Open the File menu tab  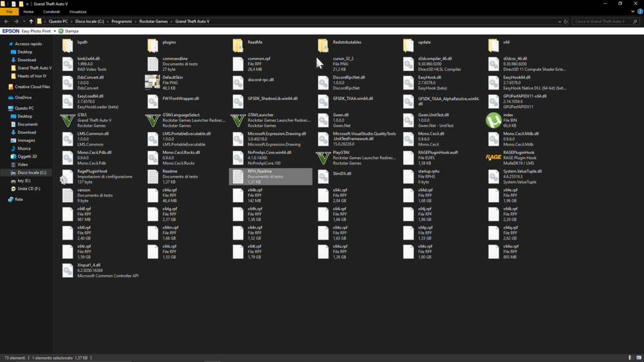tap(9, 12)
